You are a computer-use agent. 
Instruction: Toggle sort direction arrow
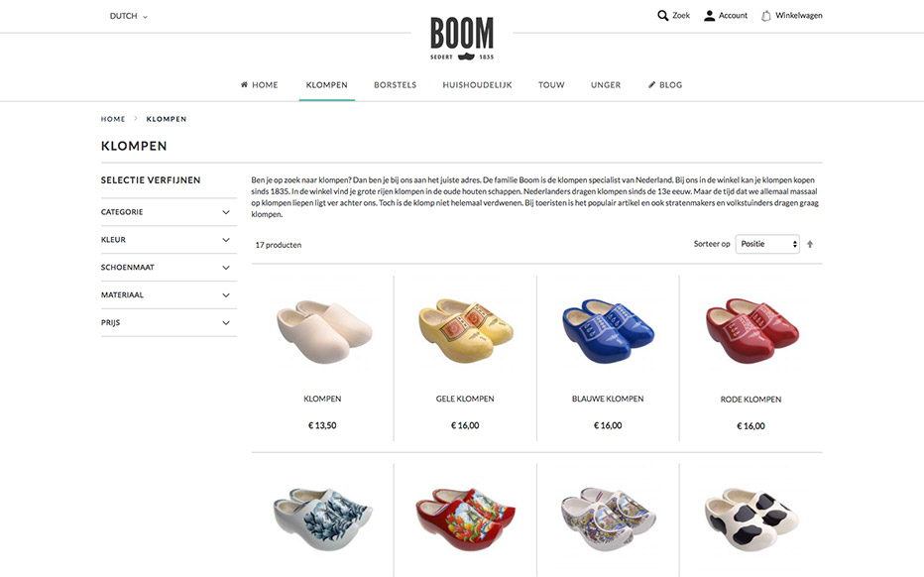[x=810, y=244]
